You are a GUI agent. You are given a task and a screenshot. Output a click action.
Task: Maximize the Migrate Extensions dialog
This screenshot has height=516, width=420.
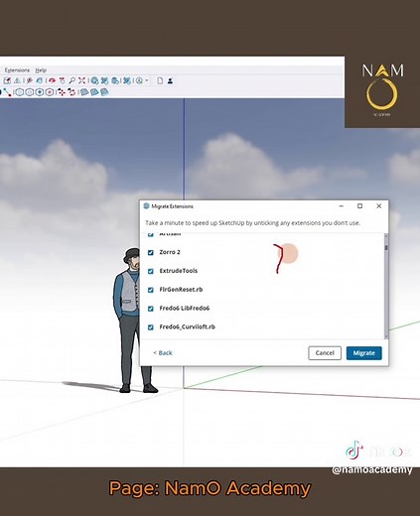(360, 206)
